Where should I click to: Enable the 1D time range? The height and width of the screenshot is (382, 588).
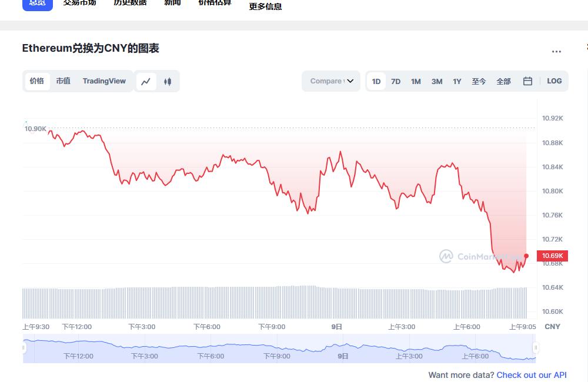(376, 81)
